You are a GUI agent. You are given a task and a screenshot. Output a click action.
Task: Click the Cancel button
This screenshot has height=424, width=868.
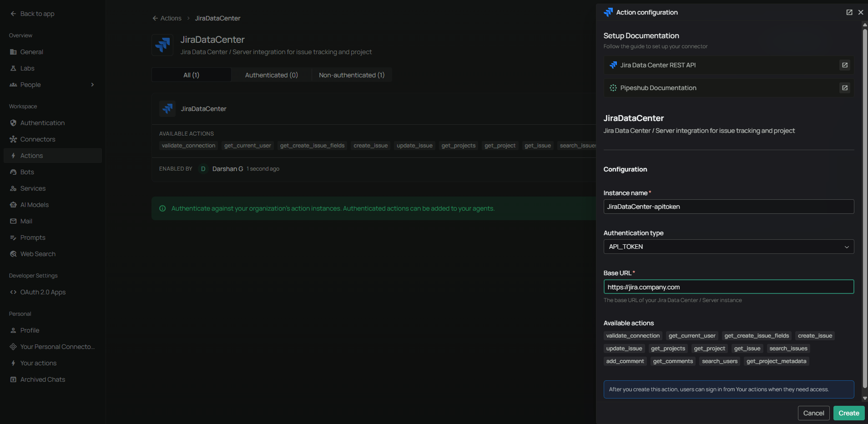814,413
